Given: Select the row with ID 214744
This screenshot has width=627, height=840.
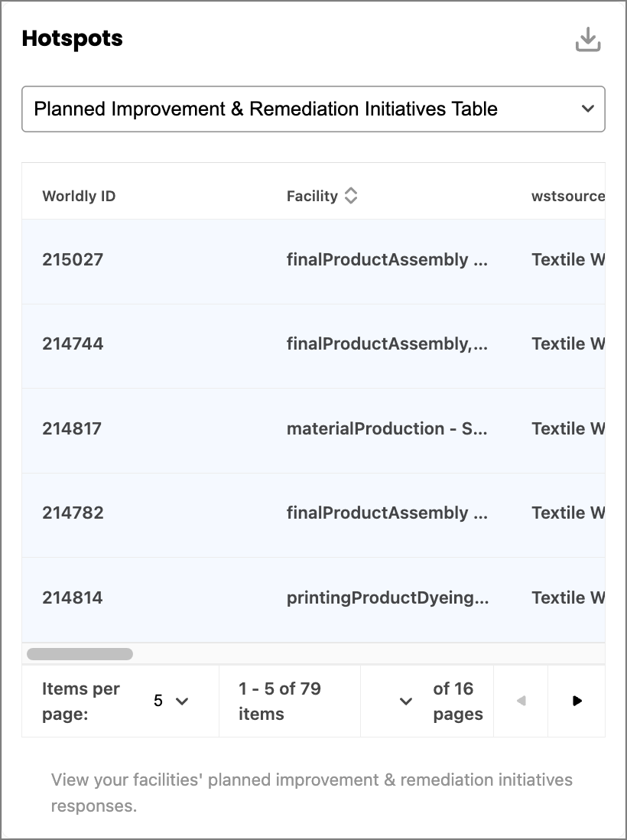Looking at the screenshot, I should click(x=313, y=346).
